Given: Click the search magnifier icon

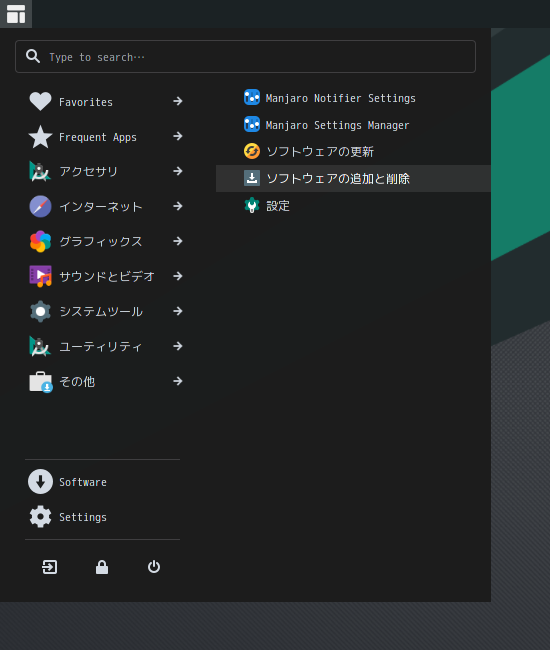Looking at the screenshot, I should click(x=33, y=56).
